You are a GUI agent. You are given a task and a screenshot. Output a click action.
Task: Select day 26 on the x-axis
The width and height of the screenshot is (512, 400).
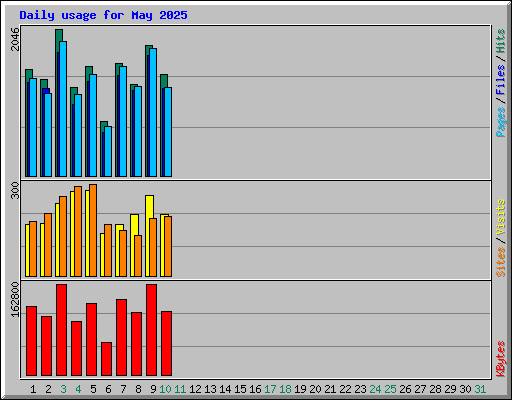(x=405, y=389)
